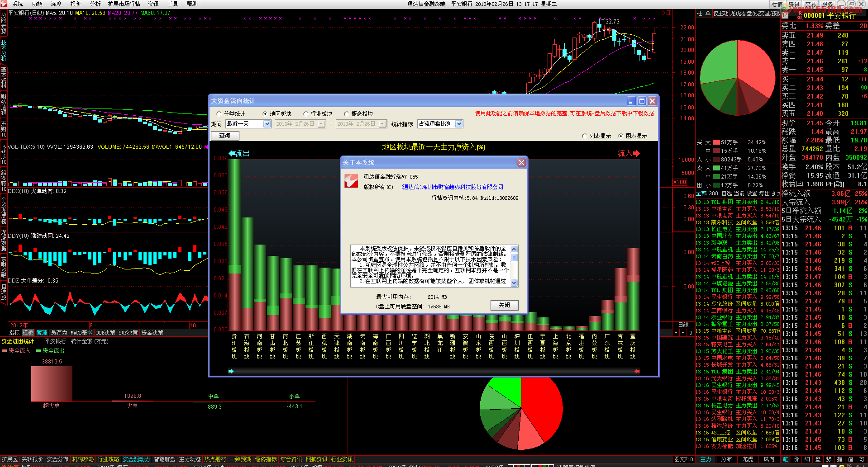Click the 资金流出 green legend swatch
This screenshot has width=868, height=467.
[x=38, y=351]
